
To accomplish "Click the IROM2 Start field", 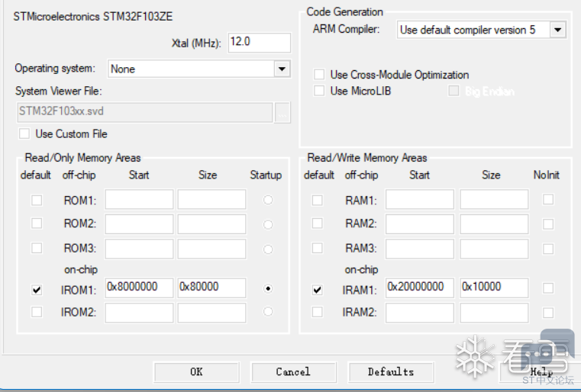I will tap(139, 313).
